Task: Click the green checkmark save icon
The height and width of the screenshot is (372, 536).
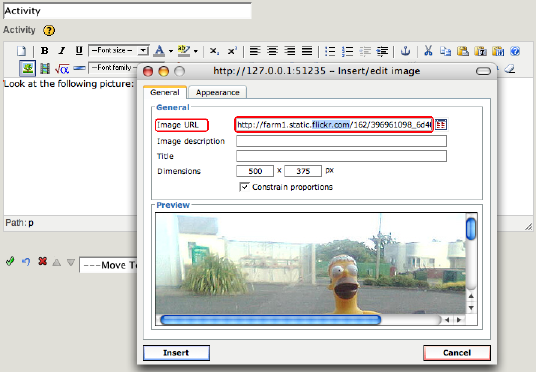Action: [x=10, y=262]
